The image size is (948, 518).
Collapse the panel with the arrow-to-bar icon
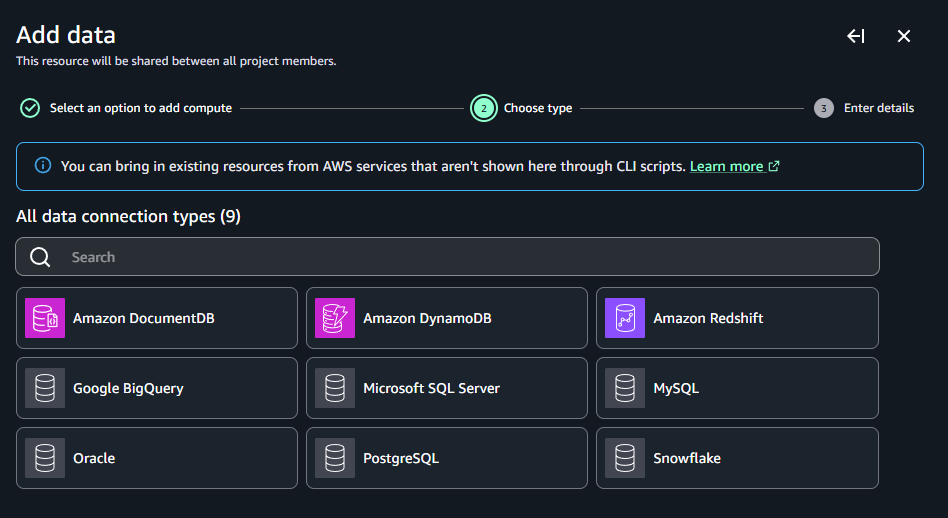855,36
